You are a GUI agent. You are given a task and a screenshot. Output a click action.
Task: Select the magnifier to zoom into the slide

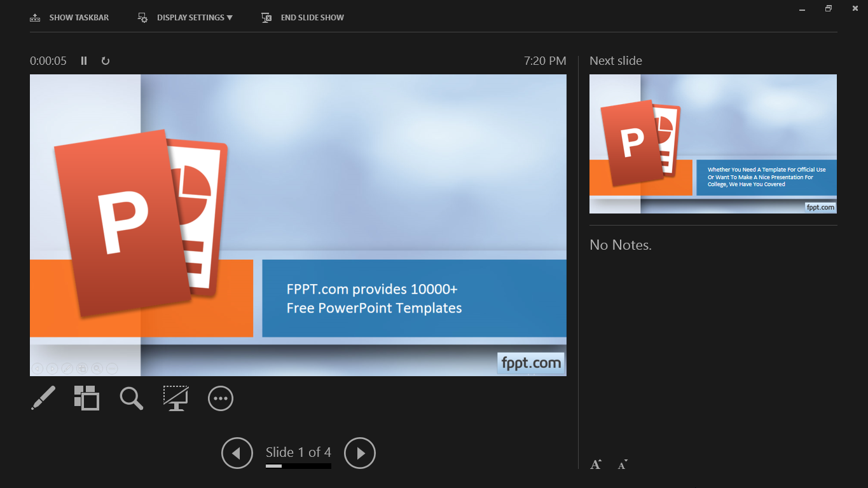coord(131,398)
